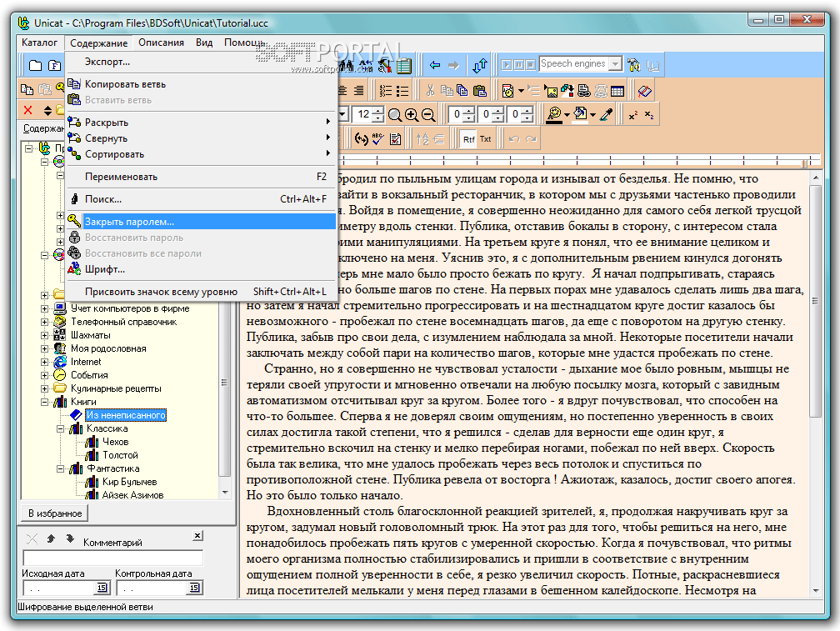The height and width of the screenshot is (631, 840).
Task: Switch editor to Txt mode
Action: [485, 139]
